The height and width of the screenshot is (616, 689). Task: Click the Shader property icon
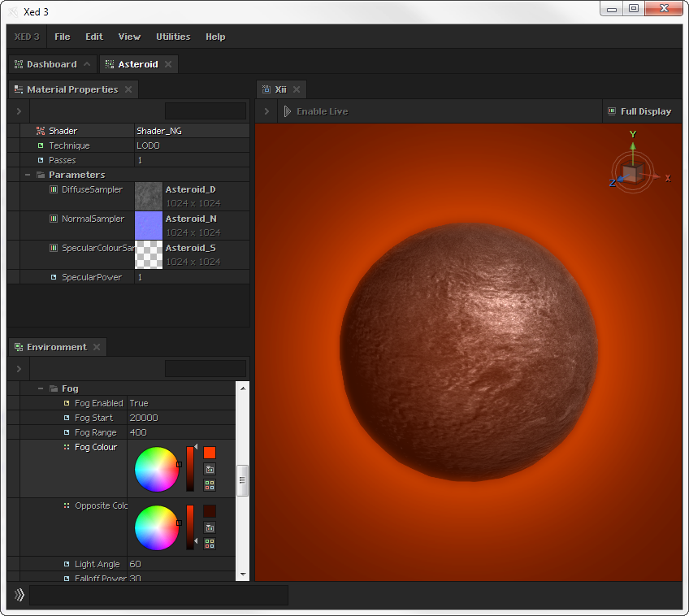coord(40,131)
